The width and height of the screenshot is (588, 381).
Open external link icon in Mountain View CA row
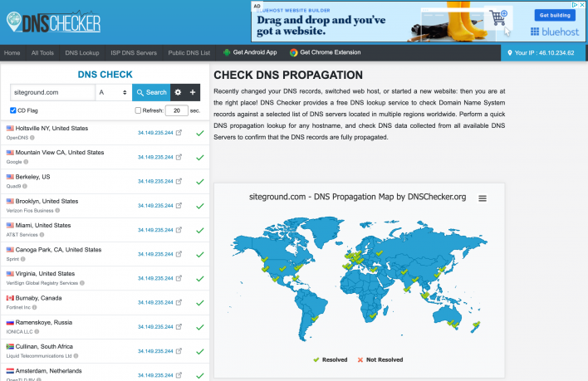[x=179, y=157]
